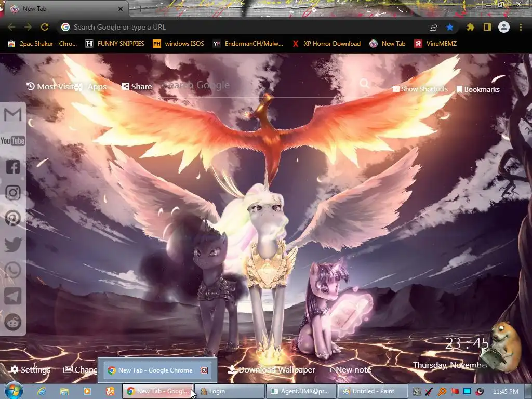The height and width of the screenshot is (399, 532).
Task: Click the address bar search field
Action: 244,27
